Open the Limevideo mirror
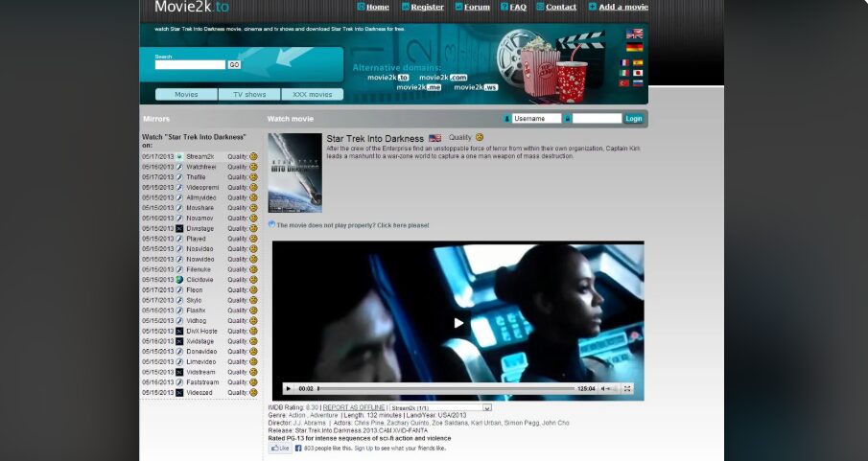The height and width of the screenshot is (461, 868). 201,362
